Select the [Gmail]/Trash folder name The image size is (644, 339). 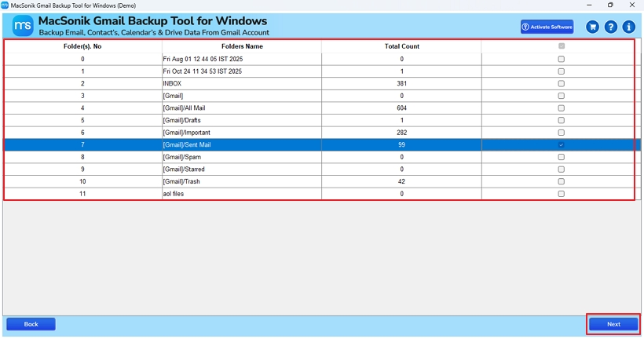(x=181, y=181)
